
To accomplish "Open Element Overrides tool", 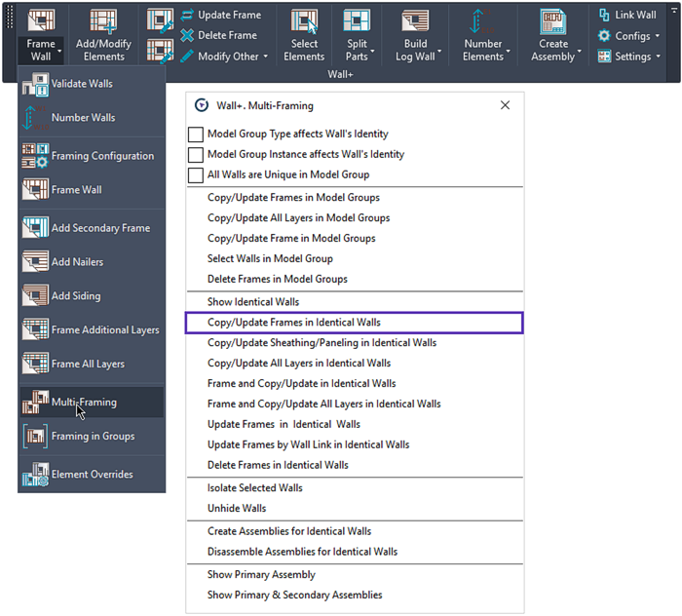I will pyautogui.click(x=35, y=475).
